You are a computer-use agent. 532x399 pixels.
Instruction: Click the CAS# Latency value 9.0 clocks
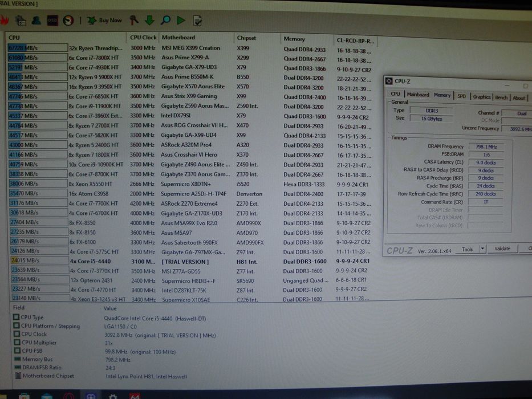click(486, 162)
